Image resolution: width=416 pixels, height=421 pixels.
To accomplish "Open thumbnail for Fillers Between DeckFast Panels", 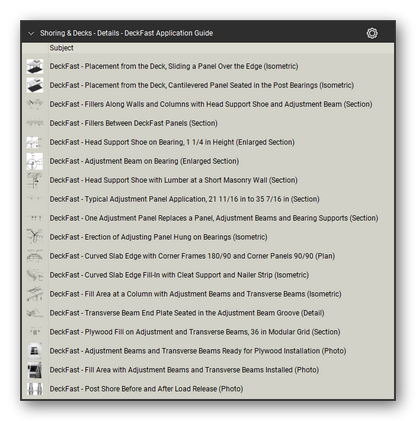I will pyautogui.click(x=35, y=123).
